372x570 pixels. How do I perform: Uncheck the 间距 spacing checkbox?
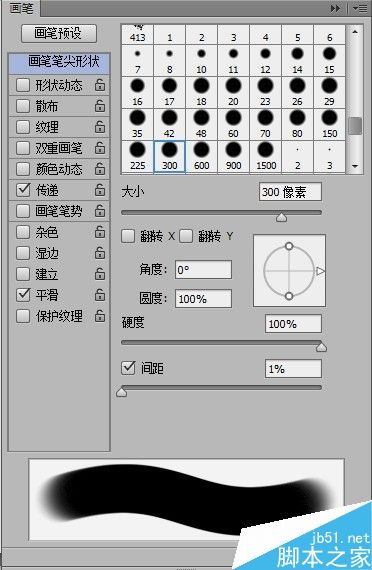pos(128,368)
